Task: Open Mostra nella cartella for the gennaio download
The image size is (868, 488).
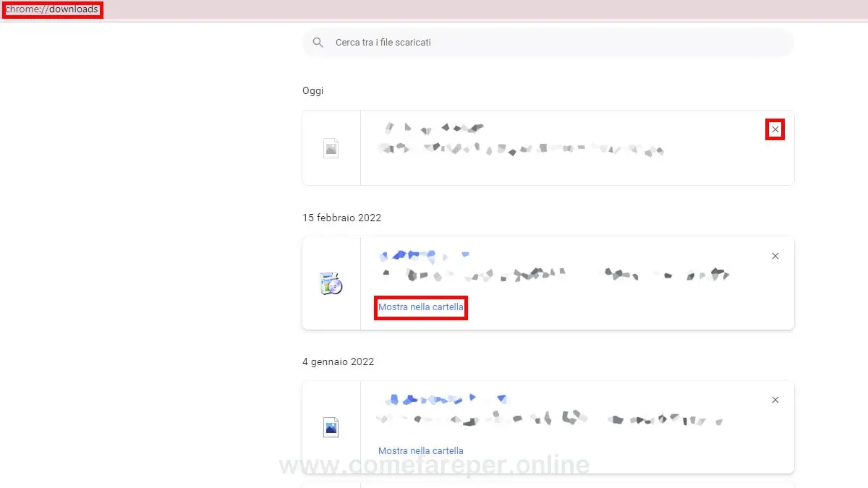Action: point(420,450)
